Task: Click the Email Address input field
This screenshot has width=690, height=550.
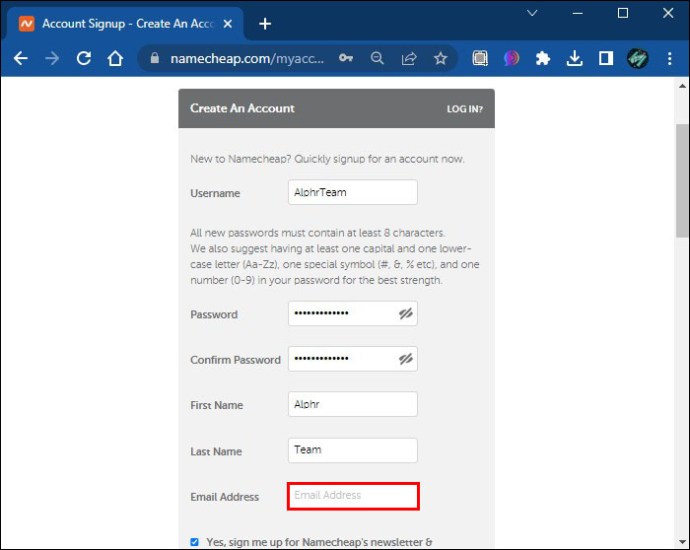Action: pyautogui.click(x=353, y=496)
